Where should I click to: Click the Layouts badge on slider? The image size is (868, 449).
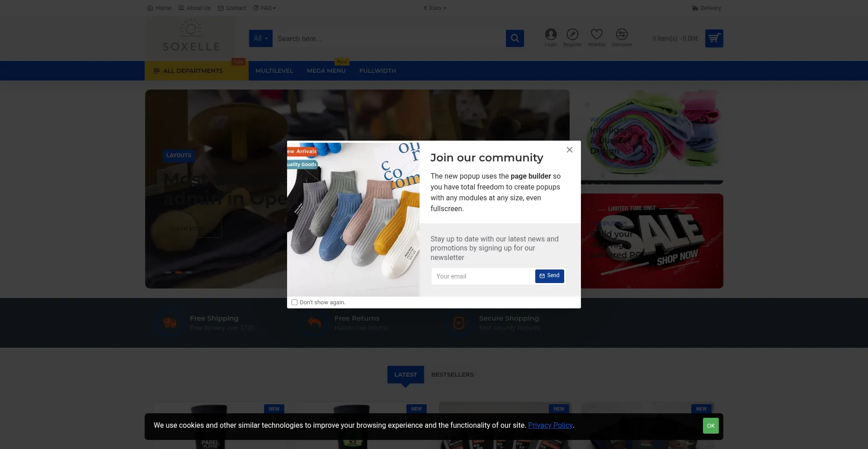click(179, 156)
